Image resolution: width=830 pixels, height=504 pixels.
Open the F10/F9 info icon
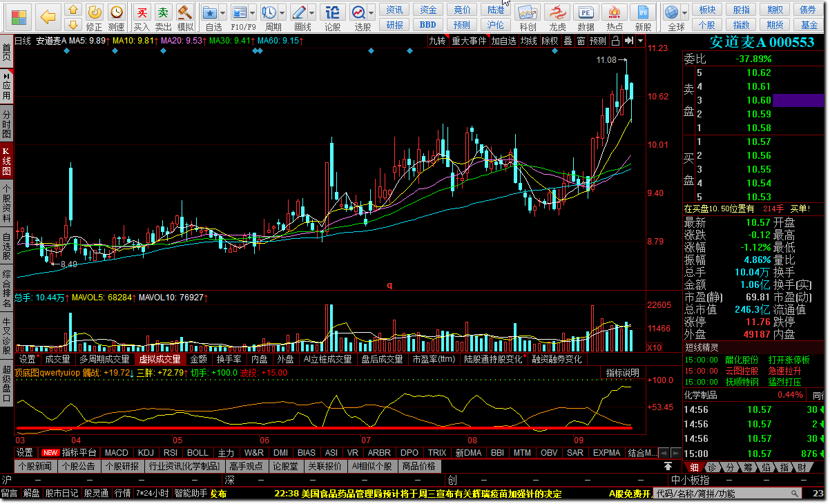coord(239,12)
